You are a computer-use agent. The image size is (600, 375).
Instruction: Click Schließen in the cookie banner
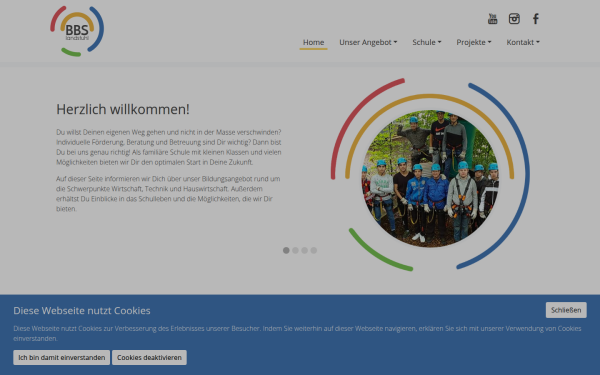point(566,310)
